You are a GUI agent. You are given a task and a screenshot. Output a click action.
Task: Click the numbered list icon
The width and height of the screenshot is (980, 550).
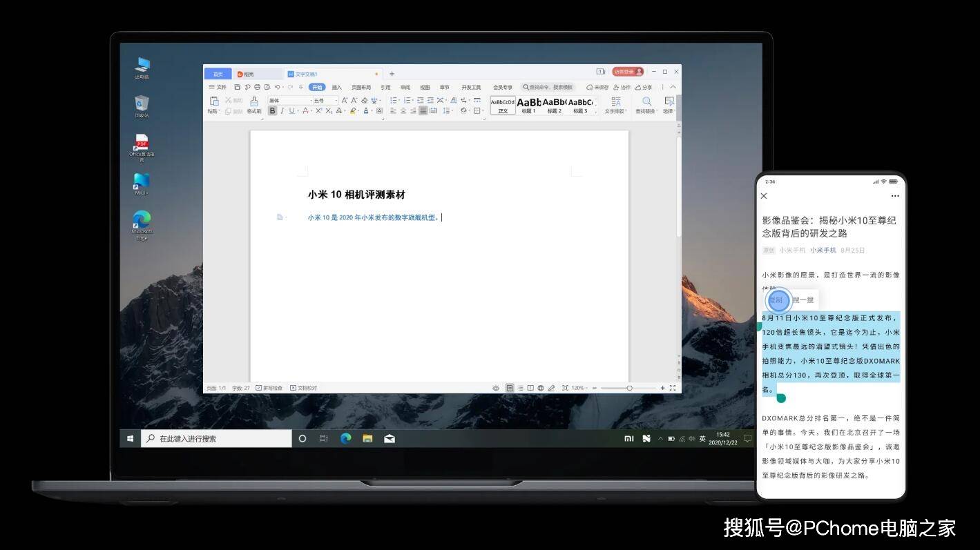coord(407,101)
